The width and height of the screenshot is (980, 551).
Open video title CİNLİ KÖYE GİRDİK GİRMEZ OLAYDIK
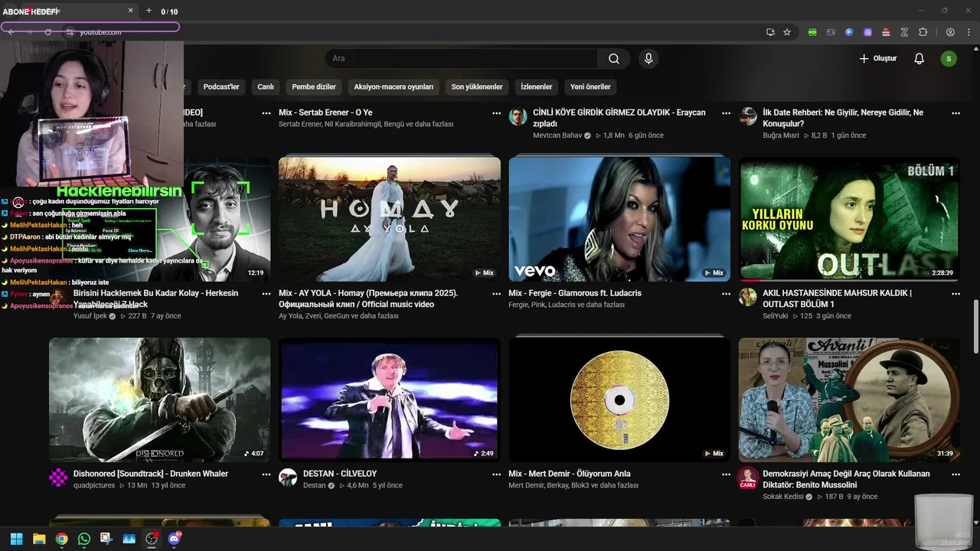point(619,118)
